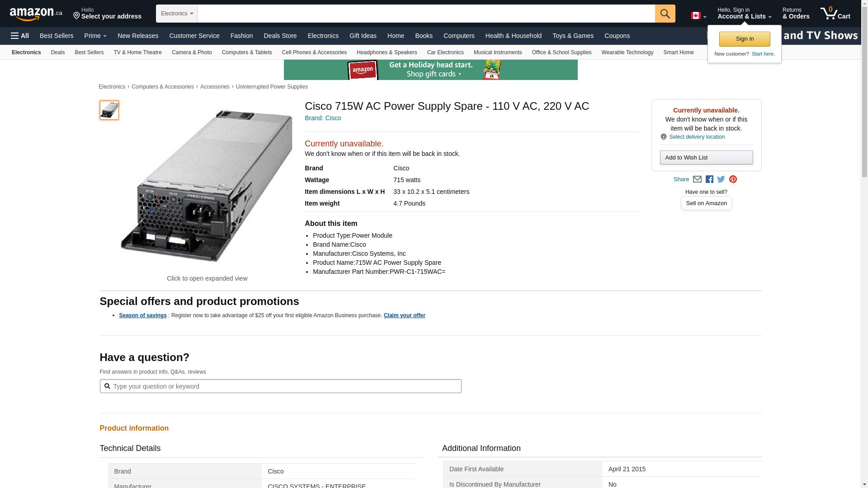Open the All hamburger menu

coord(20,36)
